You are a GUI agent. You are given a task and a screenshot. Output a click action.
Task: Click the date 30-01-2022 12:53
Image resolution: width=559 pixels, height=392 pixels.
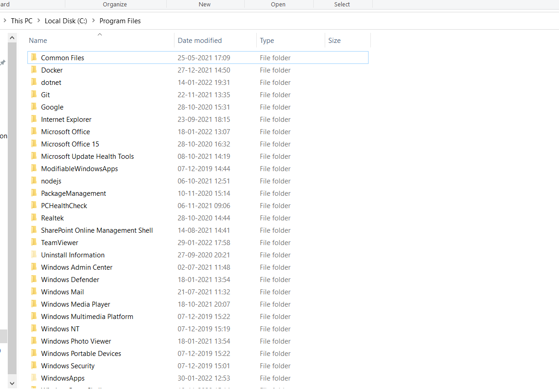click(x=204, y=378)
